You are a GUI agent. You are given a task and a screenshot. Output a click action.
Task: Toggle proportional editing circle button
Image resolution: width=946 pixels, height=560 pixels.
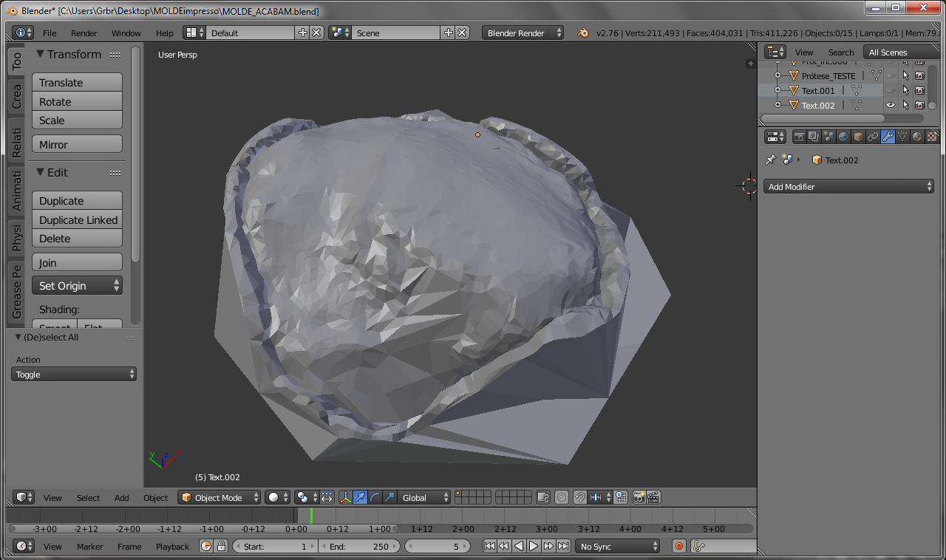562,497
